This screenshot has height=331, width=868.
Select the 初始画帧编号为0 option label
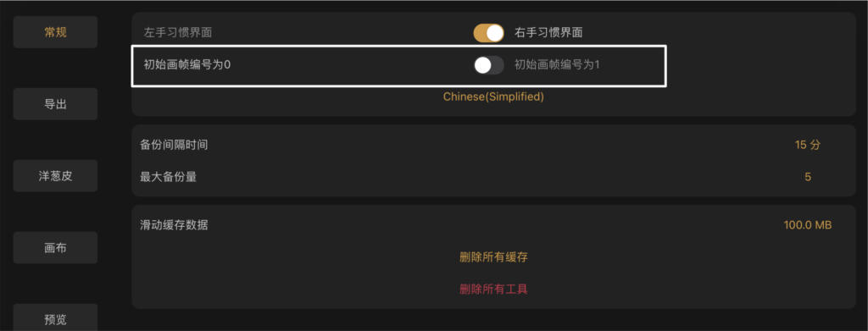coord(187,64)
